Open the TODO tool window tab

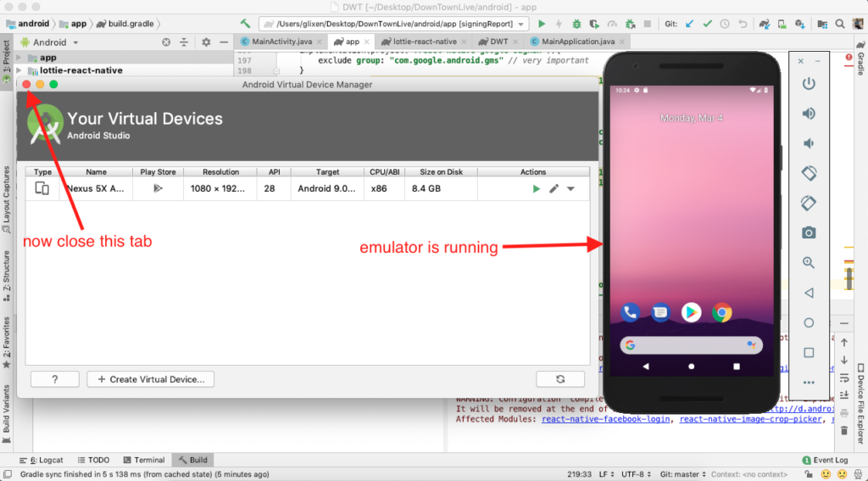93,460
